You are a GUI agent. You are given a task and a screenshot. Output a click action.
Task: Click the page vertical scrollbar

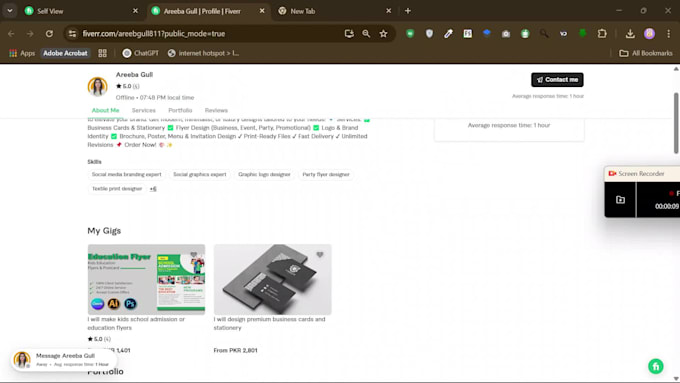676,123
